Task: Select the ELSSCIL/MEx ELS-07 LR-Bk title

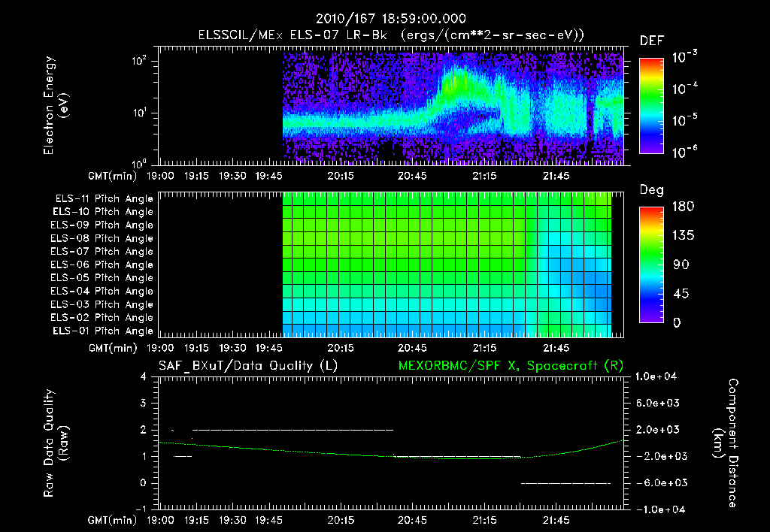Action: click(293, 35)
